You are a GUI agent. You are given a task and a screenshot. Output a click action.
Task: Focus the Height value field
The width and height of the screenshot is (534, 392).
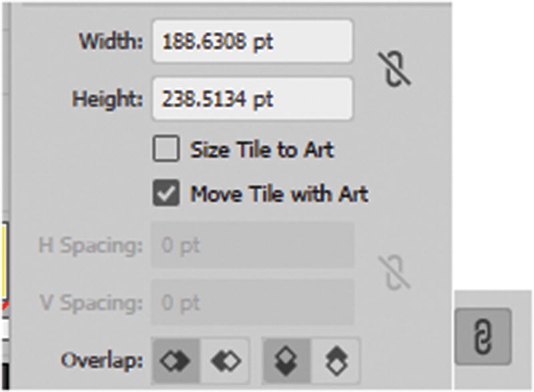coord(252,99)
